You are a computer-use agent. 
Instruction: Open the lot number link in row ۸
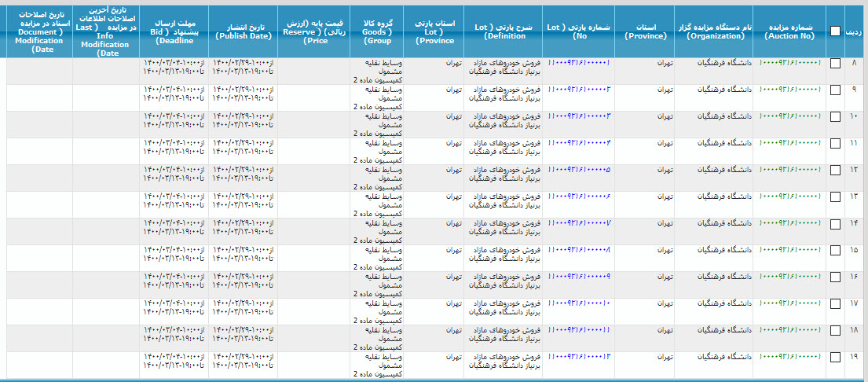(579, 63)
